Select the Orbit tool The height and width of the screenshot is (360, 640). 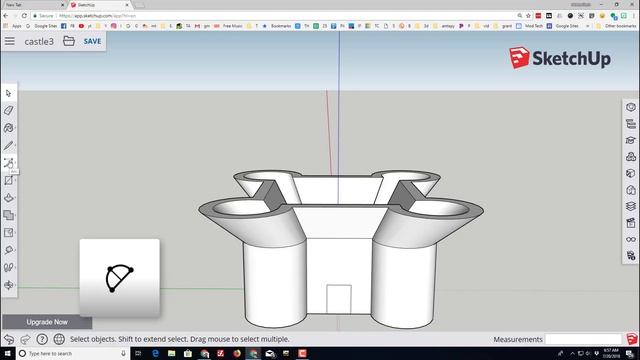pos(9,285)
